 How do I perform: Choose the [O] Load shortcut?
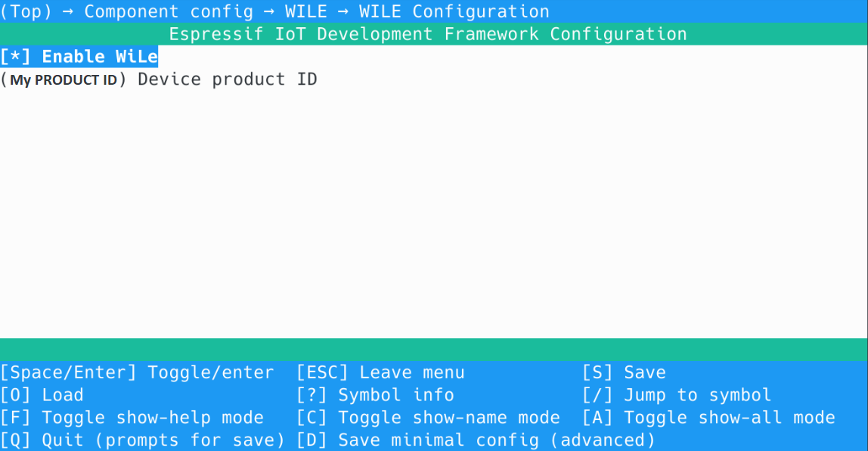42,395
